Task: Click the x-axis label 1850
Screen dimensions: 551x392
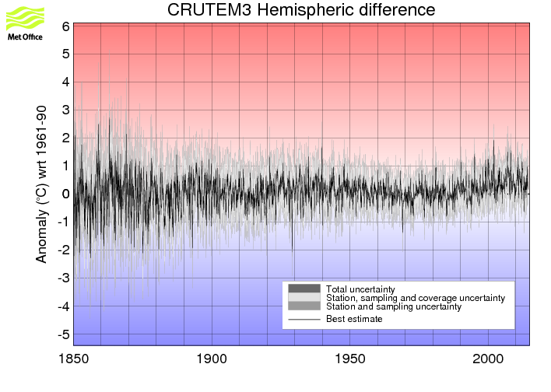Action: 73,359
